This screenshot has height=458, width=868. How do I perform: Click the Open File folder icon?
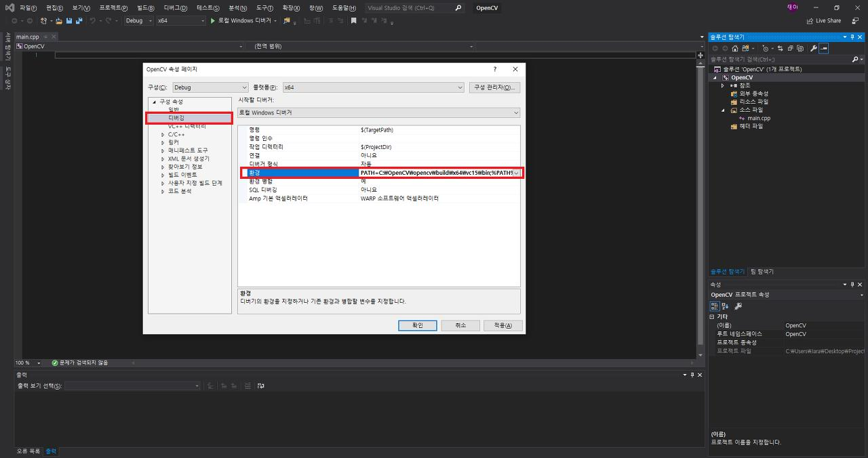(x=59, y=20)
